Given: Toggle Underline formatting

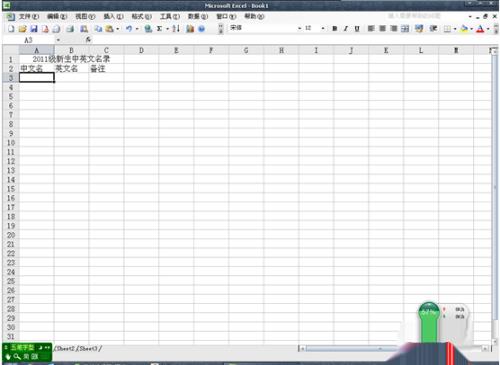Looking at the screenshot, I should (357, 29).
